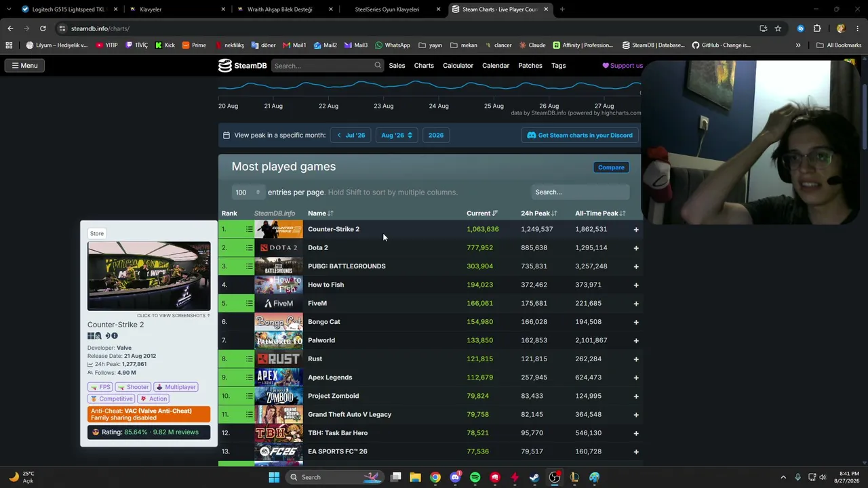The height and width of the screenshot is (488, 868).
Task: Add TBH: Task Bar Hero with plus icon
Action: [x=636, y=433]
